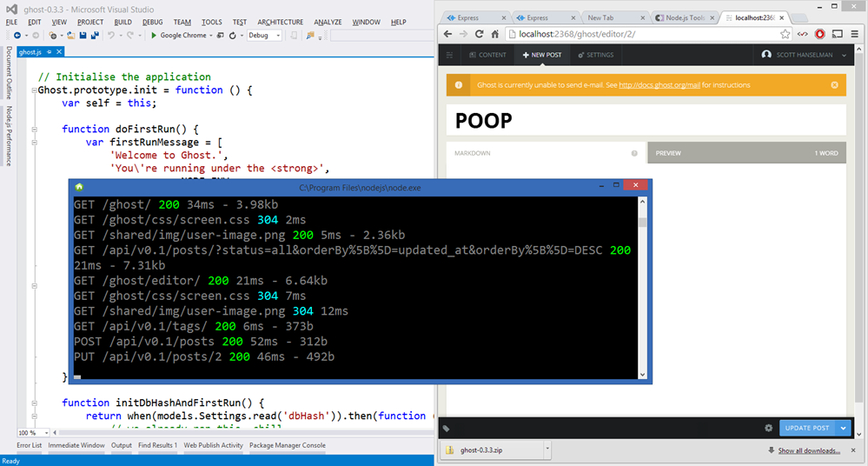Open the Ghost Content page
This screenshot has width=868, height=466.
point(487,55)
